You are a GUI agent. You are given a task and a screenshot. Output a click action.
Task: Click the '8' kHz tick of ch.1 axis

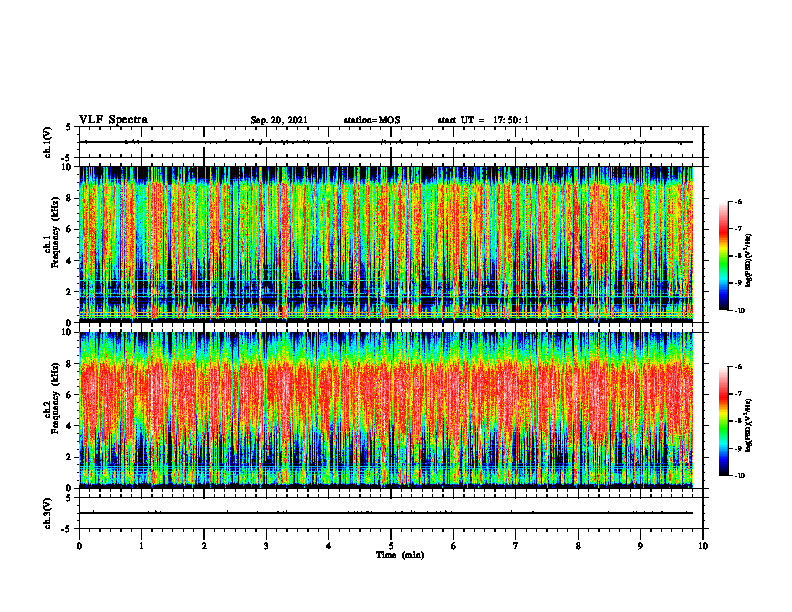(71, 198)
